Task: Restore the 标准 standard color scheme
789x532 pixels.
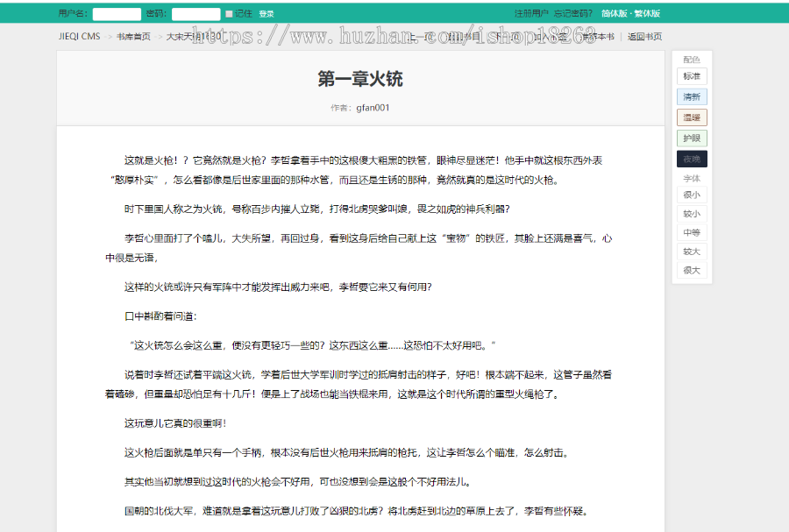Action: (x=691, y=76)
